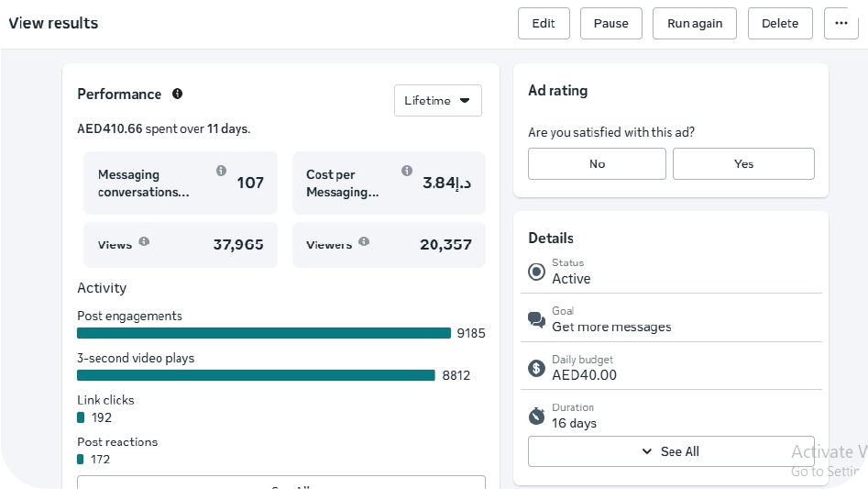Image resolution: width=868 pixels, height=489 pixels.
Task: Click info icon on Messaging conversations card
Action: click(221, 171)
